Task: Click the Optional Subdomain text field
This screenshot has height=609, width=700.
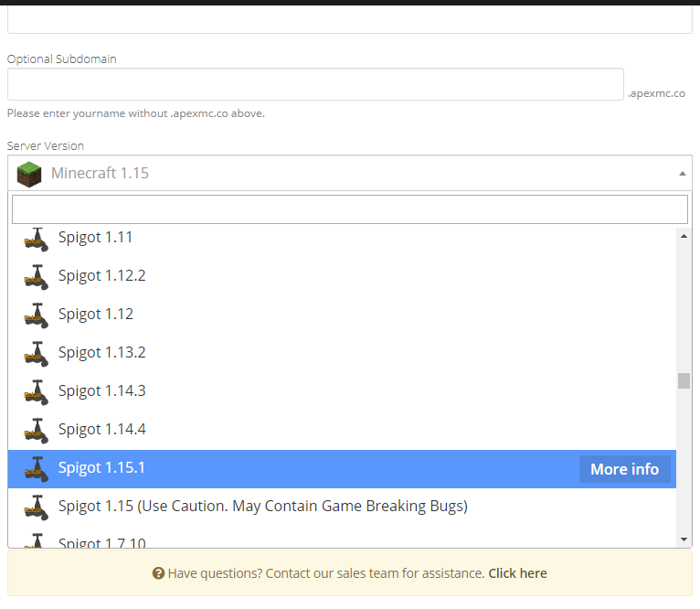Action: [315, 84]
